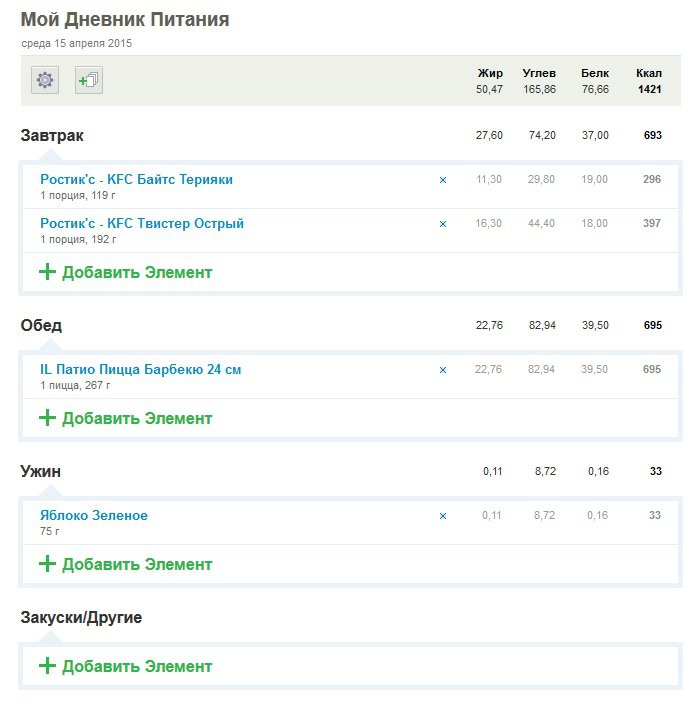Image resolution: width=699 pixels, height=726 pixels.
Task: Click the date среда 15 апреля 2015
Action: coord(76,43)
